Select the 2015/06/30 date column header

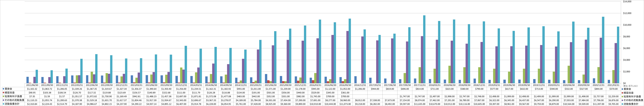[x=271, y=85]
